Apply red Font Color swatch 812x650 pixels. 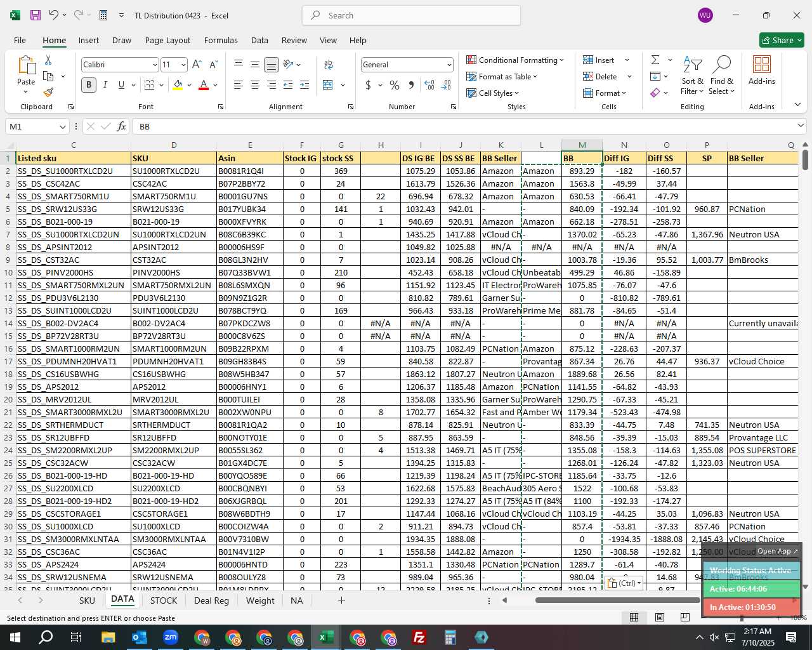click(x=204, y=85)
